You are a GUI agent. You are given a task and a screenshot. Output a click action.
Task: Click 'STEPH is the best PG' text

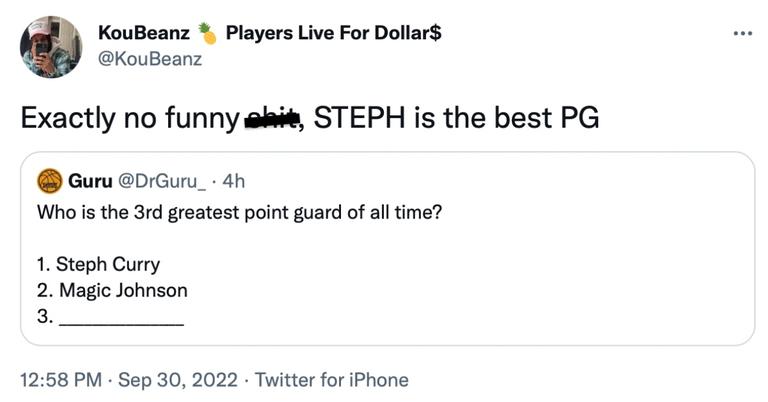click(x=458, y=118)
